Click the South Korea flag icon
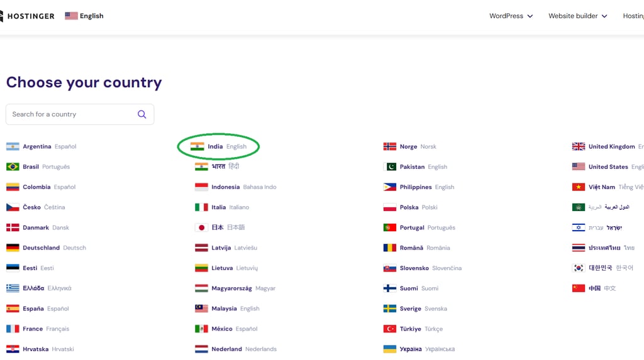644x360 pixels. 579,268
